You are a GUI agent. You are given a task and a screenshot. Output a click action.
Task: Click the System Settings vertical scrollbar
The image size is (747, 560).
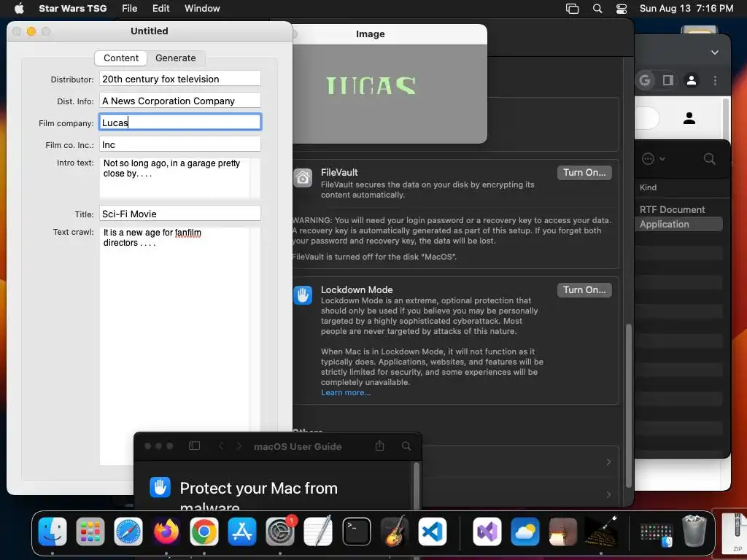tap(628, 405)
